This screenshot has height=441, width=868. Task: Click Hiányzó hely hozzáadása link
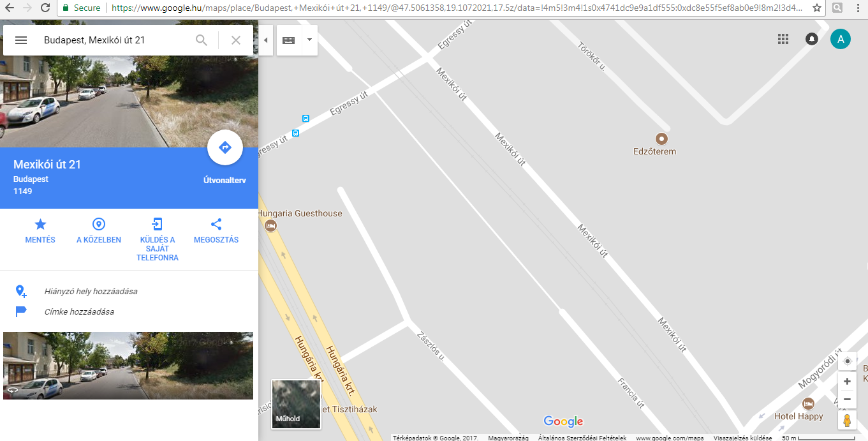[91, 291]
